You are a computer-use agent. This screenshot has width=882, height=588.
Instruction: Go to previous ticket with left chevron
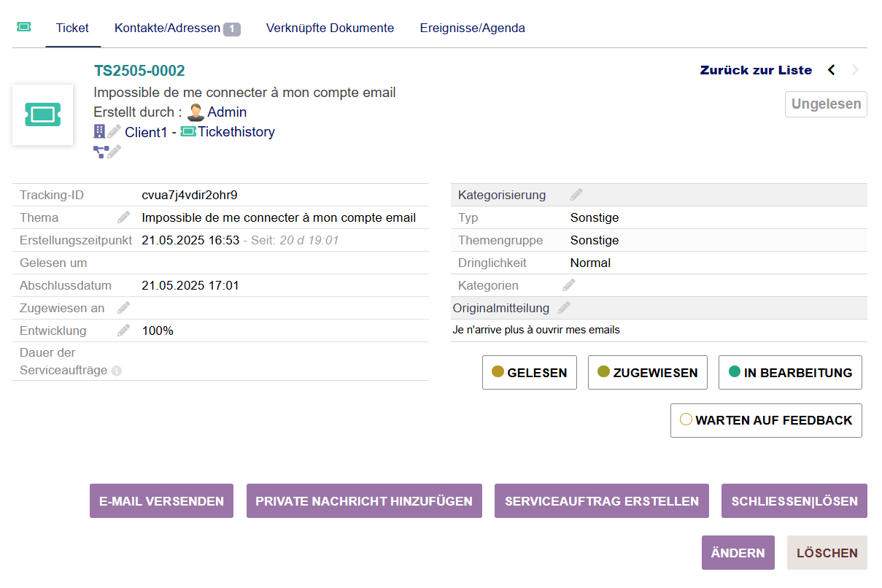831,70
